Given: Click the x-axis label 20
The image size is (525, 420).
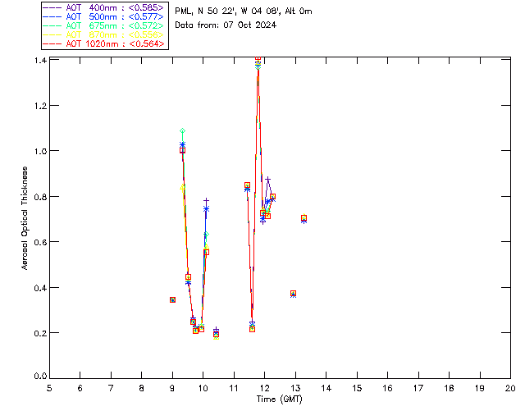Looking at the screenshot, I should click(510, 388).
